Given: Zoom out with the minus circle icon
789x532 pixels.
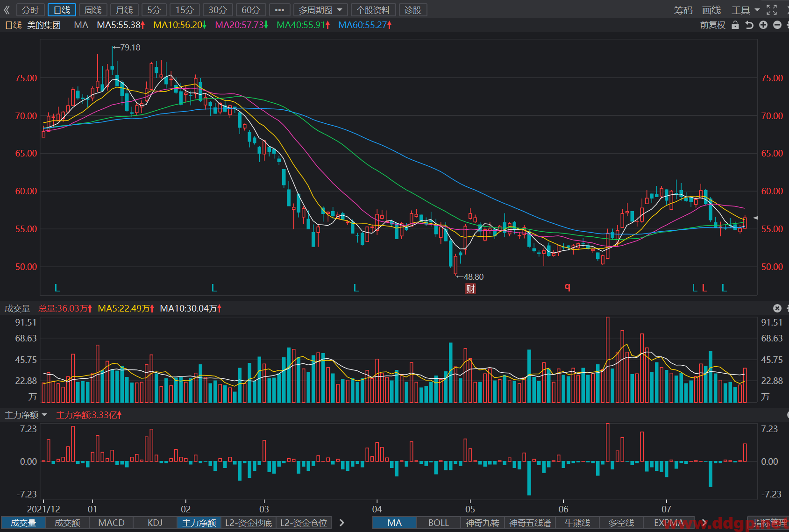Looking at the screenshot, I should (777, 25).
